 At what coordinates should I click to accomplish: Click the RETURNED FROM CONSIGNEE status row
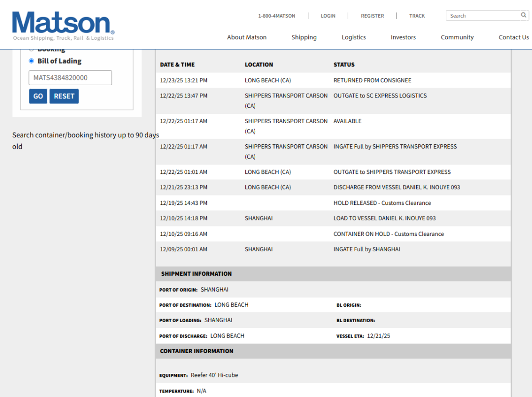(x=372, y=80)
